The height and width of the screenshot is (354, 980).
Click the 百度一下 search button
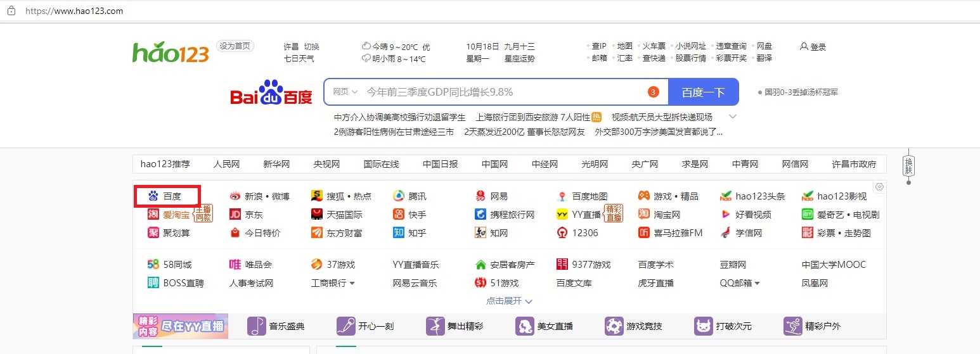tap(704, 92)
